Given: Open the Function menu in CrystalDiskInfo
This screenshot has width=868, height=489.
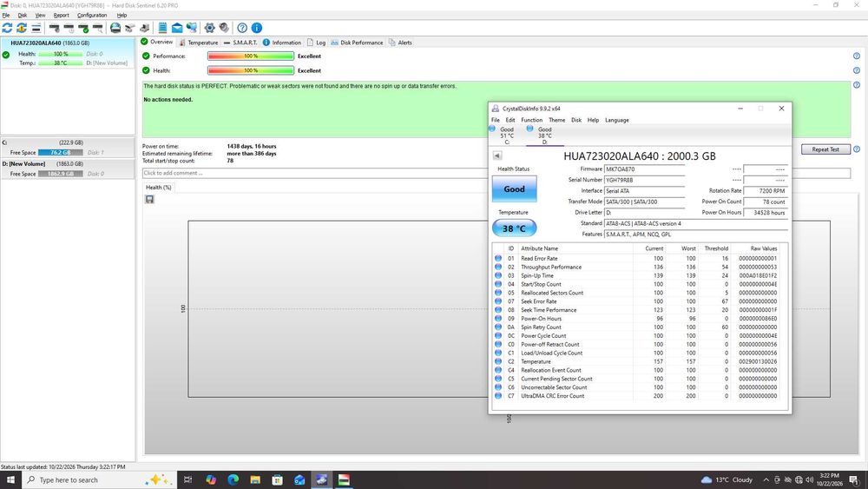Looking at the screenshot, I should click(x=531, y=120).
